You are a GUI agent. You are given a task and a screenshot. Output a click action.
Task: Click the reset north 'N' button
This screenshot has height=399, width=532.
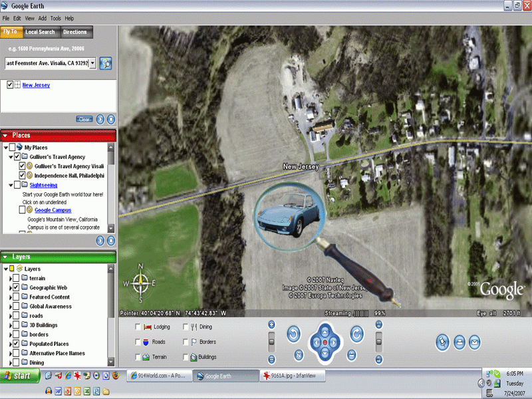299,354
